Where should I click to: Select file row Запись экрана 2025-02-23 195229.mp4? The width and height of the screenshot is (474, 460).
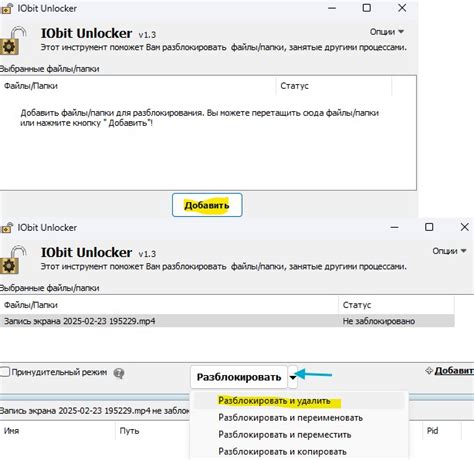227,321
